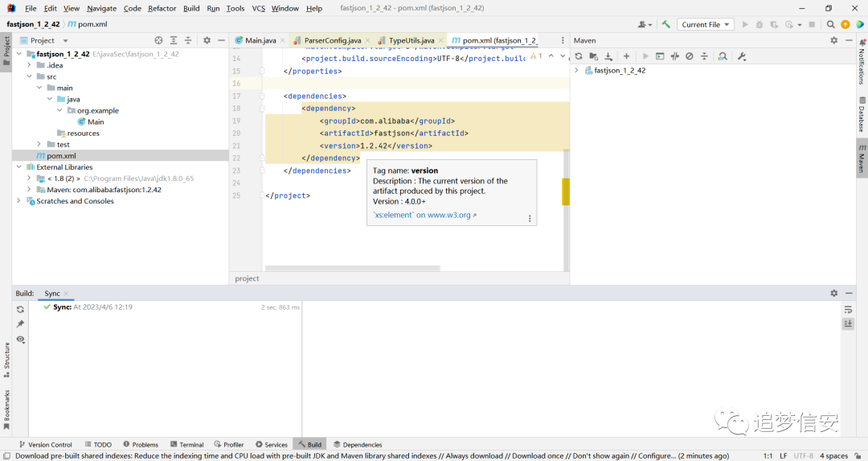Screen dimensions: 868x461
Task: Open the Refactor menu
Action: point(162,8)
